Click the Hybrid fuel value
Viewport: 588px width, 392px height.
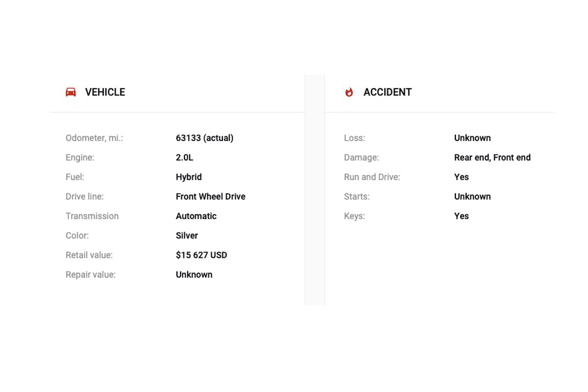coord(189,177)
